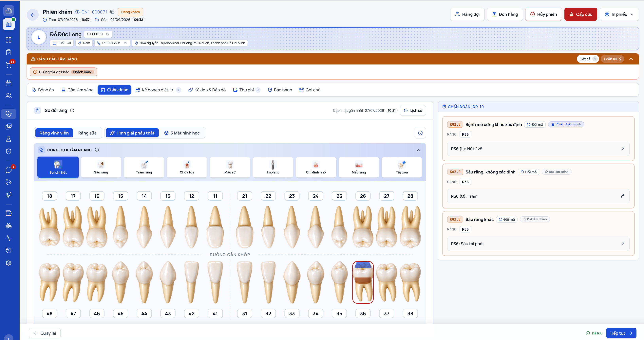Click tooth number label 41
The width and height of the screenshot is (644, 340).
pyautogui.click(x=215, y=313)
